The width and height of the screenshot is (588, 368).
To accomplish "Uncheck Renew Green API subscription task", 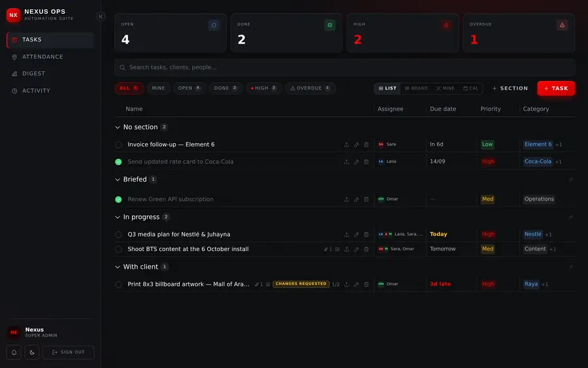I will [x=118, y=199].
